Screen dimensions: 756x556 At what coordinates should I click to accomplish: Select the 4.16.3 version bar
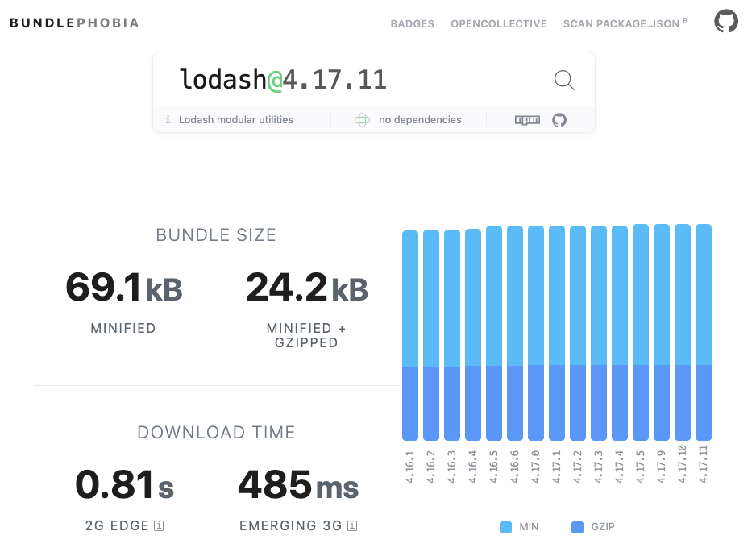point(452,335)
